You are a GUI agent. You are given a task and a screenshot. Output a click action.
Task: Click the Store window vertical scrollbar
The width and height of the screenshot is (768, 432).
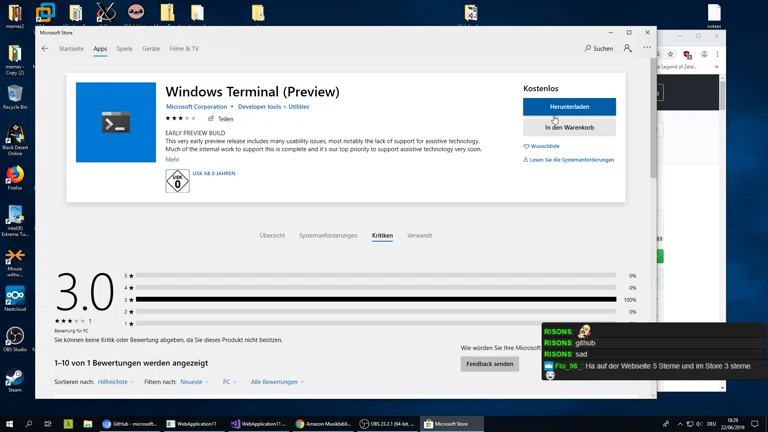(653, 118)
